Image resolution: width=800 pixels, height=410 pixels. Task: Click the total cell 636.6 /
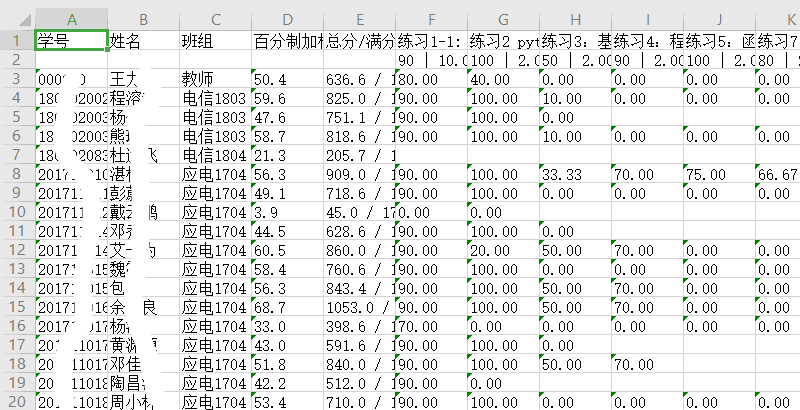(359, 79)
